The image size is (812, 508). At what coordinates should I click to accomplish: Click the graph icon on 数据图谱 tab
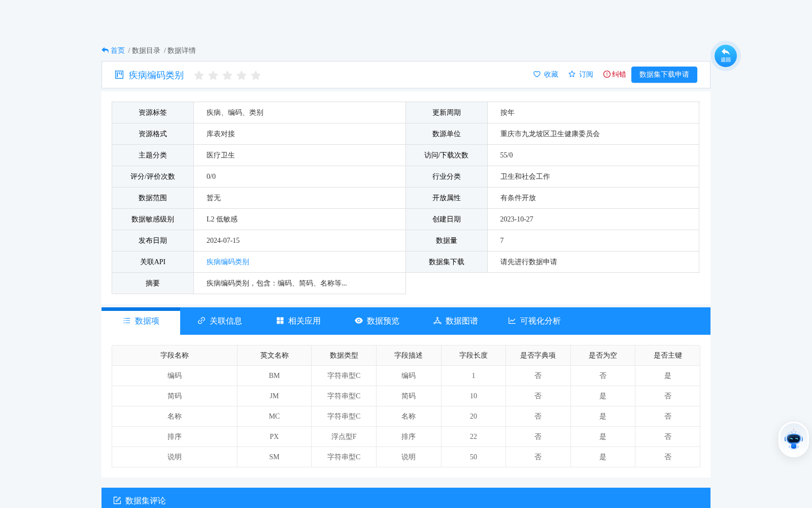pos(437,321)
